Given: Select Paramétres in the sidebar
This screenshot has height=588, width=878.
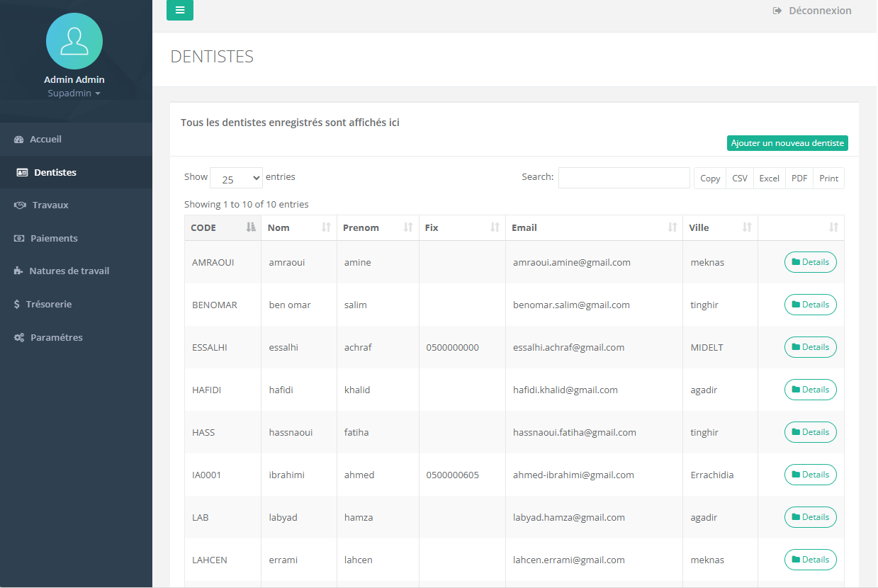Looking at the screenshot, I should 56,338.
